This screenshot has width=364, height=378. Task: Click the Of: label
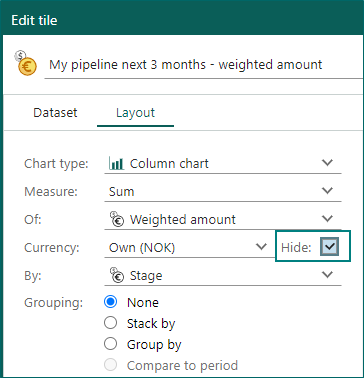pyautogui.click(x=33, y=220)
